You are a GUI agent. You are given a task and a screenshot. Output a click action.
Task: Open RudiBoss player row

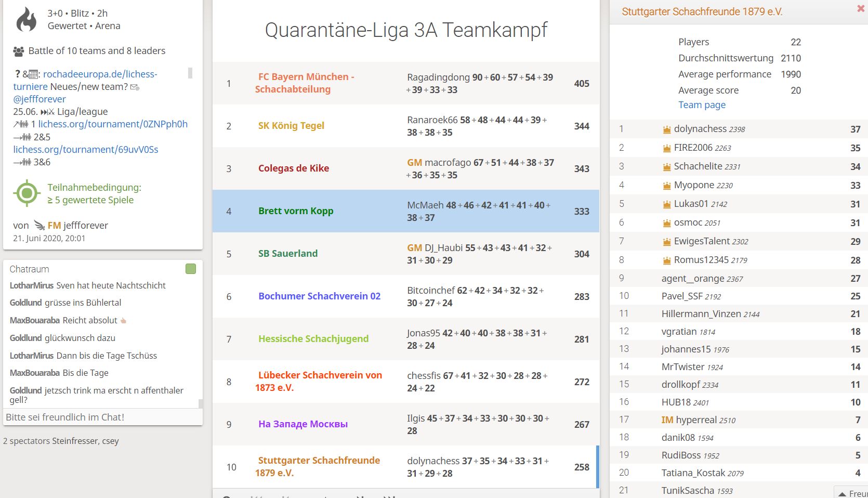click(x=739, y=455)
